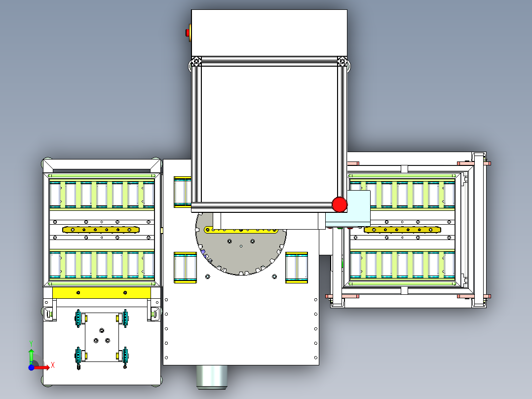Viewport: 532px width, 399px height.
Task: Select the light cyan block beside red knob
Action: pos(354,209)
